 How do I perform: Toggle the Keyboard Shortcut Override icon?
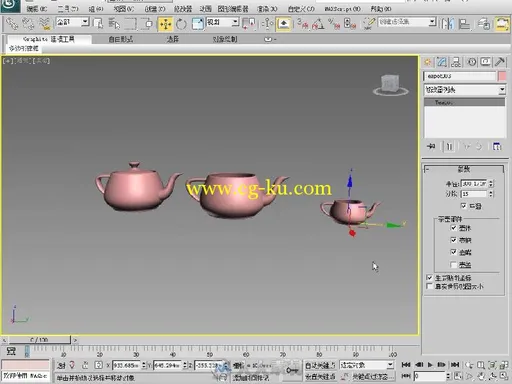(x=284, y=24)
